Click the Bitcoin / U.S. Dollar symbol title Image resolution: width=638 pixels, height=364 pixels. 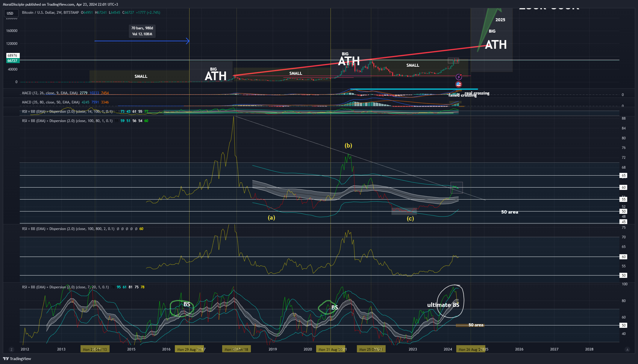coord(50,13)
